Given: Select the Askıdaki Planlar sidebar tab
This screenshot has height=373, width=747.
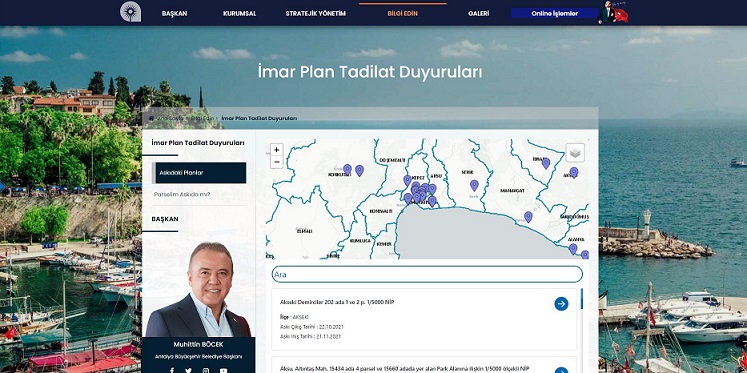Looking at the screenshot, I should 199,172.
